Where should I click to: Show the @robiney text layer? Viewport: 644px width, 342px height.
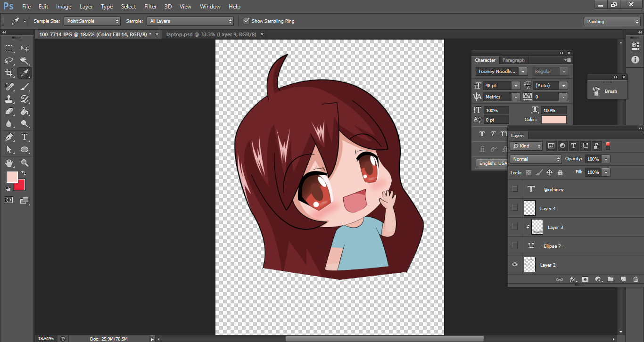(515, 189)
